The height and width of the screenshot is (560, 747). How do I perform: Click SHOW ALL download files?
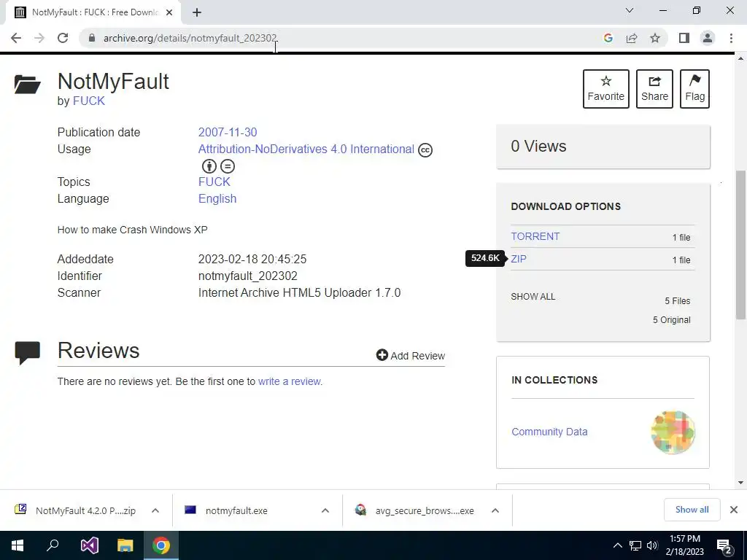[533, 297]
